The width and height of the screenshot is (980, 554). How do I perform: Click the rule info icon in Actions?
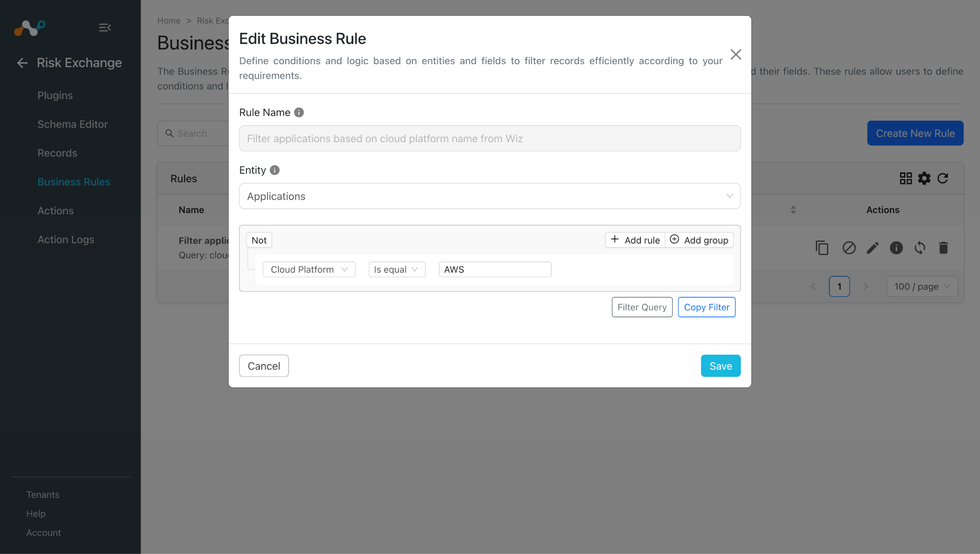coord(896,248)
